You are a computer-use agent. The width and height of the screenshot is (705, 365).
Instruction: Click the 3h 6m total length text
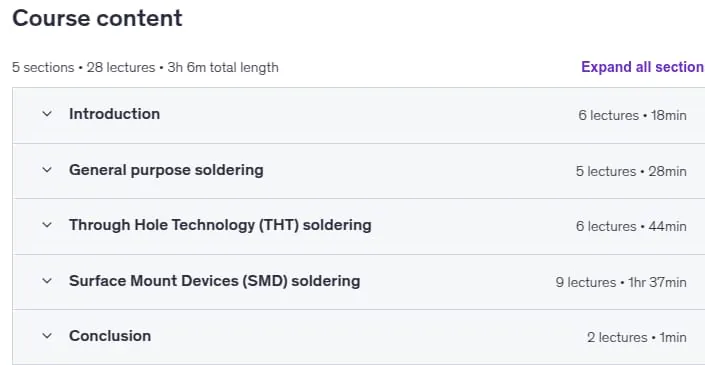[223, 67]
